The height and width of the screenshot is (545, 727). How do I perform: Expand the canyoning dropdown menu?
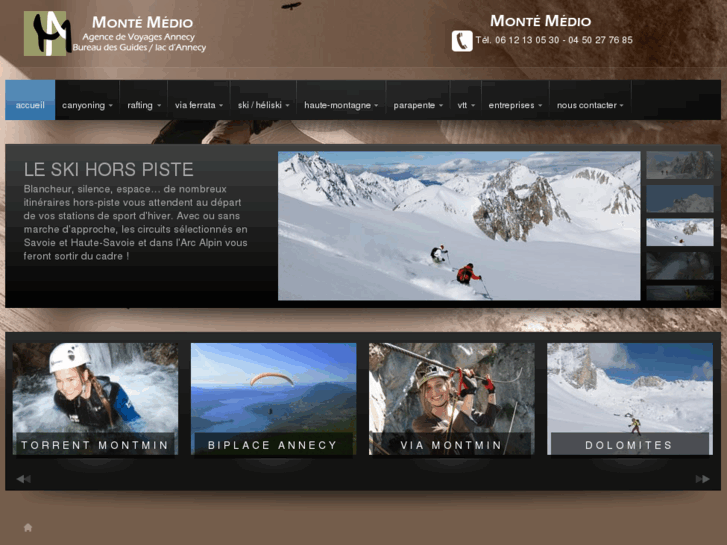pos(87,105)
